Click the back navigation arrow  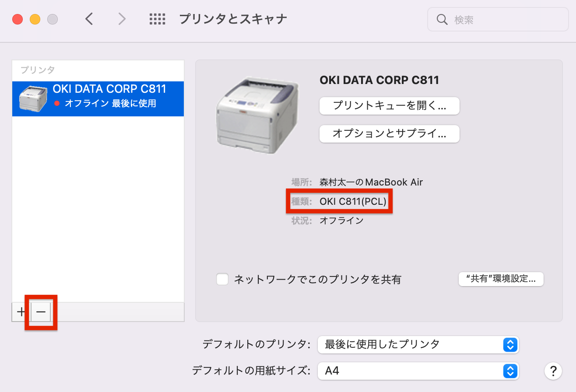(x=89, y=19)
